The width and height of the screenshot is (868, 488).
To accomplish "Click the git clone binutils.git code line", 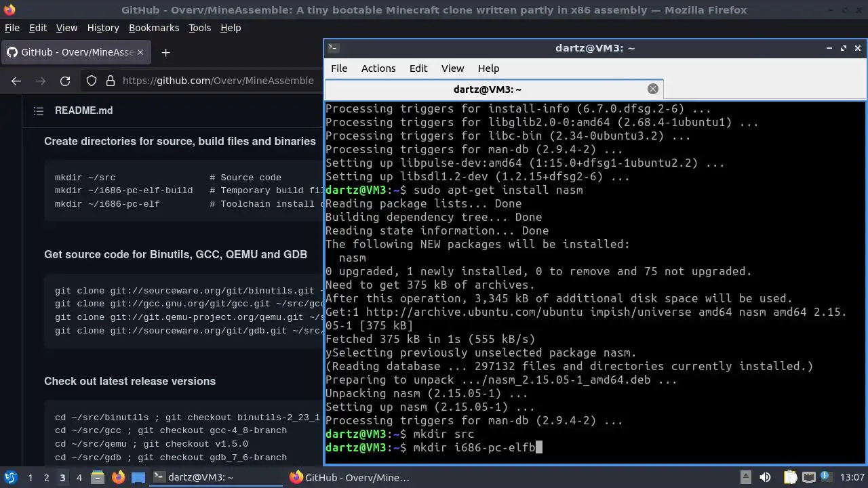I will [x=189, y=291].
